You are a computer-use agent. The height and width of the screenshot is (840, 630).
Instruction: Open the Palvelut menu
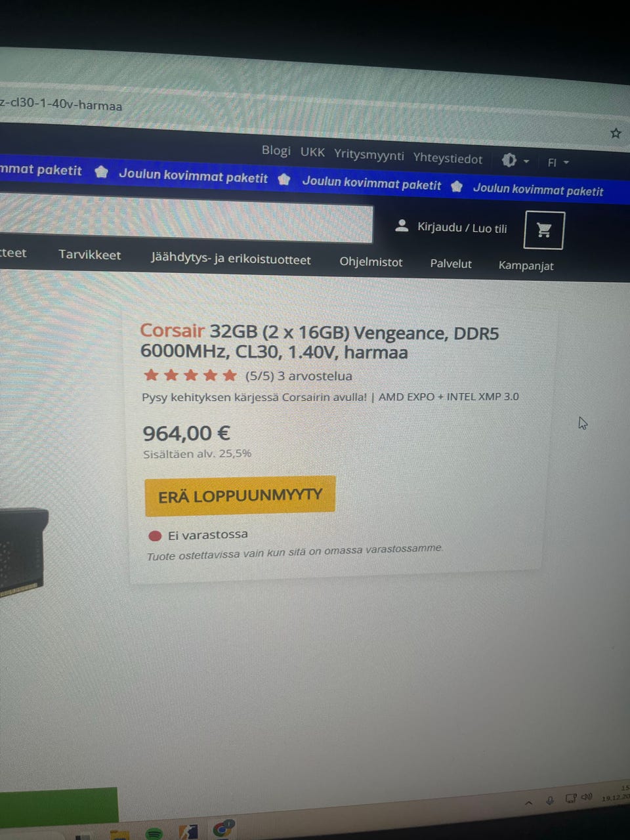pos(451,264)
